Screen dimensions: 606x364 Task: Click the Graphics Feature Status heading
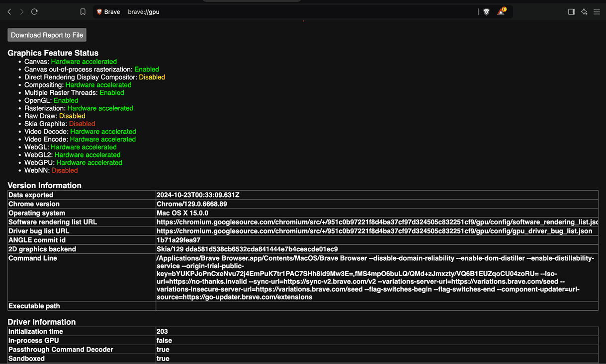[x=53, y=53]
